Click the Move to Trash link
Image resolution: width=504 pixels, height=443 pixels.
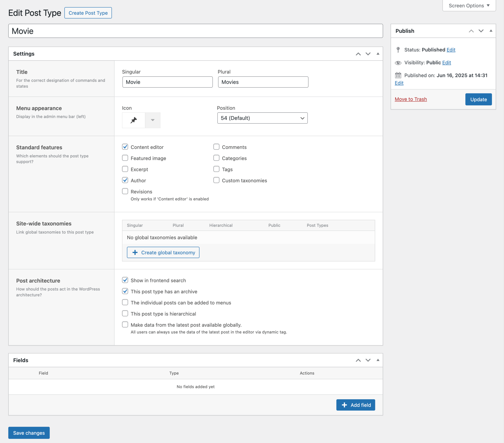(410, 99)
